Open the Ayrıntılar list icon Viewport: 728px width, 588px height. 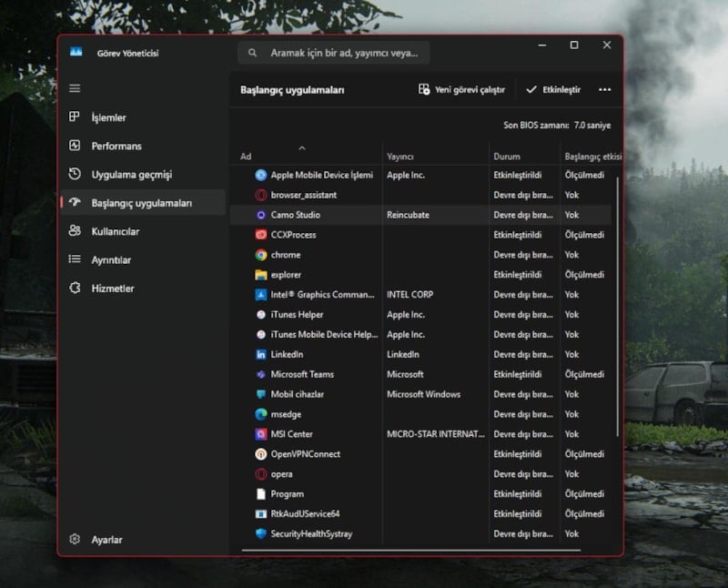coord(75,259)
